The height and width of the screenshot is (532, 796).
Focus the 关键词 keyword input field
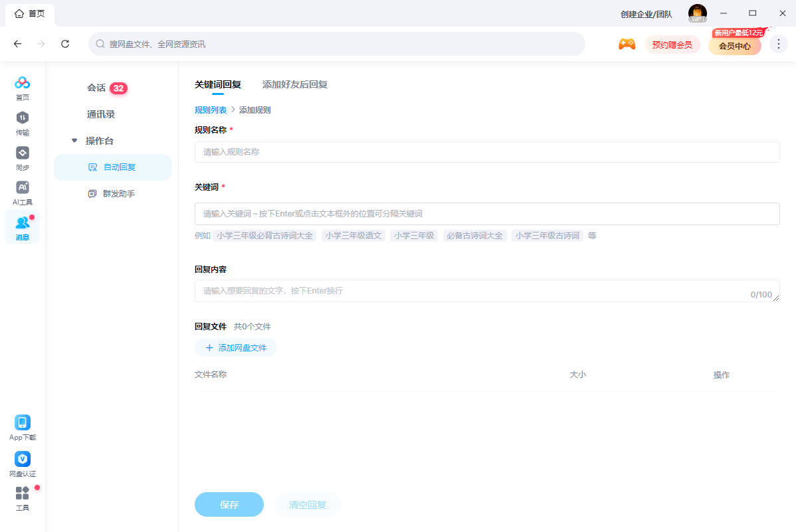click(x=487, y=213)
